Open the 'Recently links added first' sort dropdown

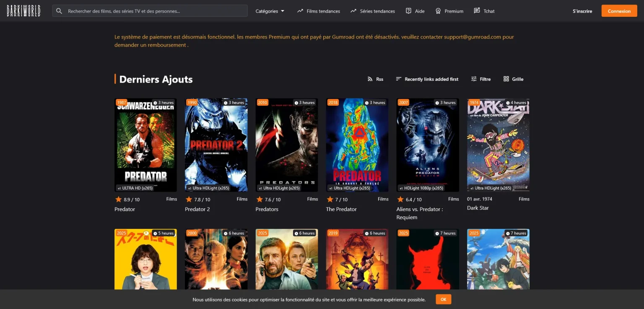coord(427,79)
